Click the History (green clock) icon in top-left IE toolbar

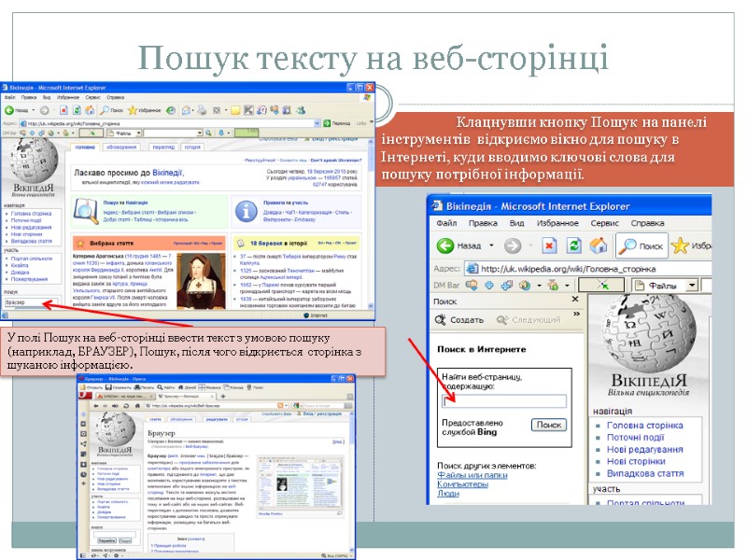171,110
